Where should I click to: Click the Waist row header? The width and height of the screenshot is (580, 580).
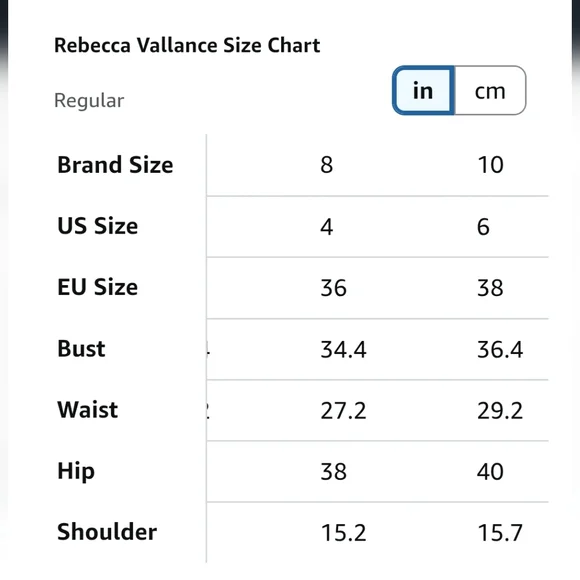88,410
